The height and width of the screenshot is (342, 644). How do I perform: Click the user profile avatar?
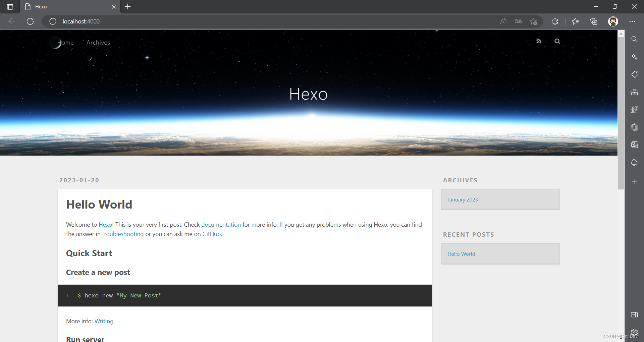[x=613, y=21]
